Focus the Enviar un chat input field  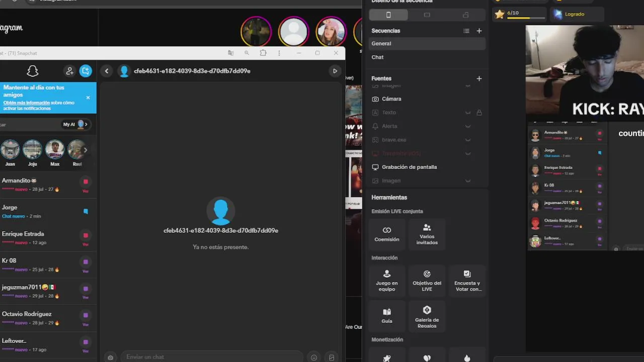(211, 356)
